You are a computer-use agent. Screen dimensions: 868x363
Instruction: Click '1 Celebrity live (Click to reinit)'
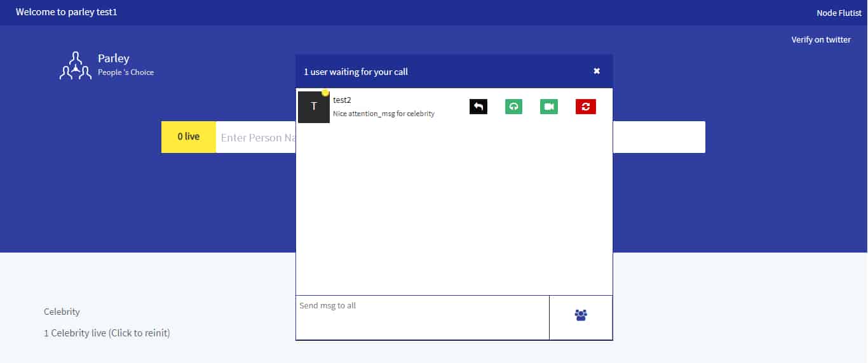pyautogui.click(x=107, y=333)
